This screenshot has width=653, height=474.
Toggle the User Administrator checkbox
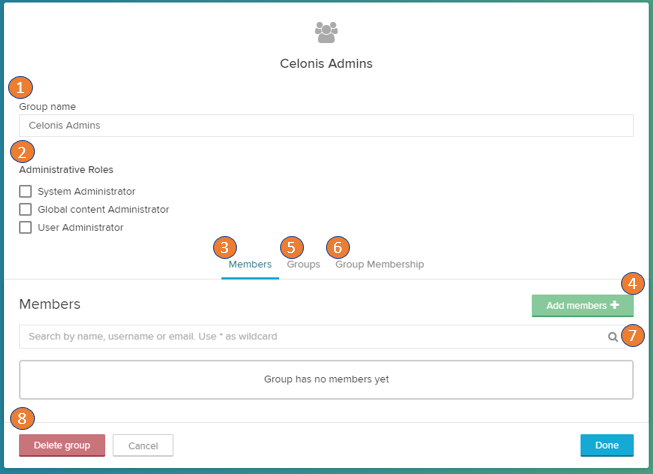click(x=26, y=227)
